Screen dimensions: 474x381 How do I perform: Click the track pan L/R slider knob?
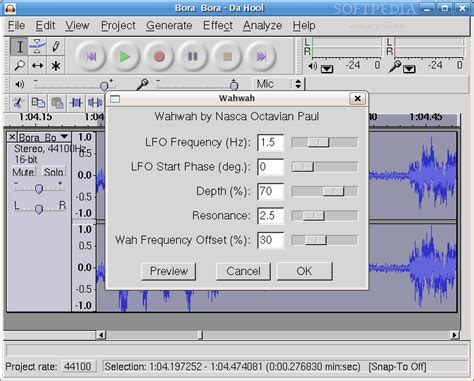coord(39,209)
